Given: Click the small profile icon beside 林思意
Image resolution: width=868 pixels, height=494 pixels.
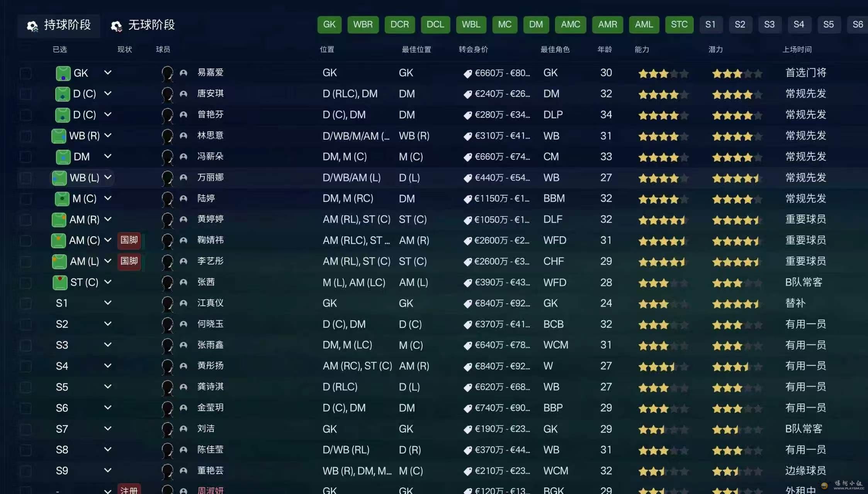Looking at the screenshot, I should [x=183, y=136].
